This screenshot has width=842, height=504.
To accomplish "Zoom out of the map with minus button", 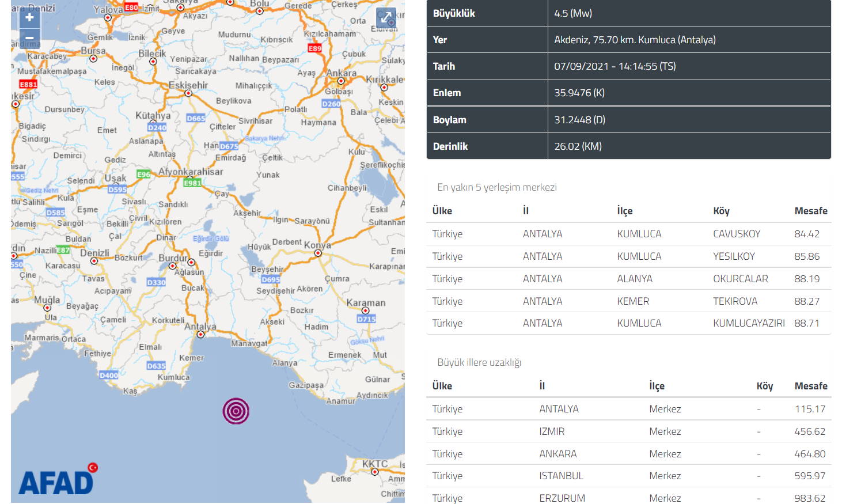I will 29,38.
